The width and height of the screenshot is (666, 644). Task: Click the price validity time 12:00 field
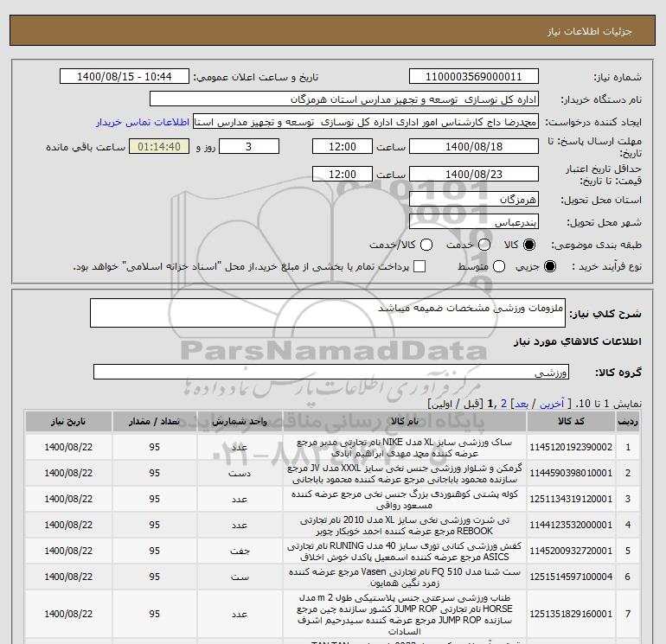pos(343,174)
